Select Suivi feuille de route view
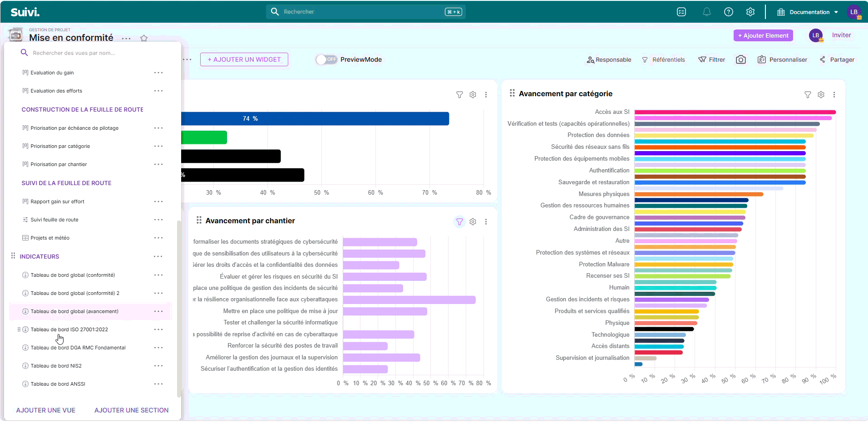Viewport: 868px width, 422px height. pos(54,220)
